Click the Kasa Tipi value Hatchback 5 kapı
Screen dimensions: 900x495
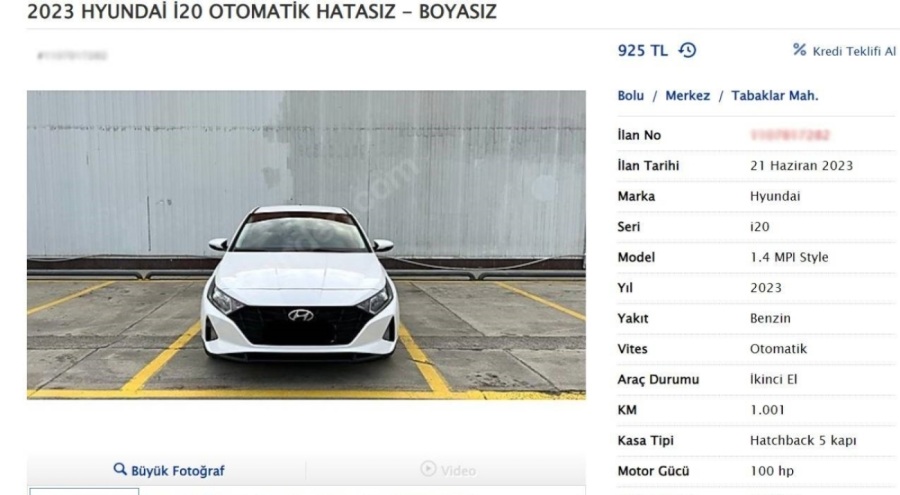point(803,440)
